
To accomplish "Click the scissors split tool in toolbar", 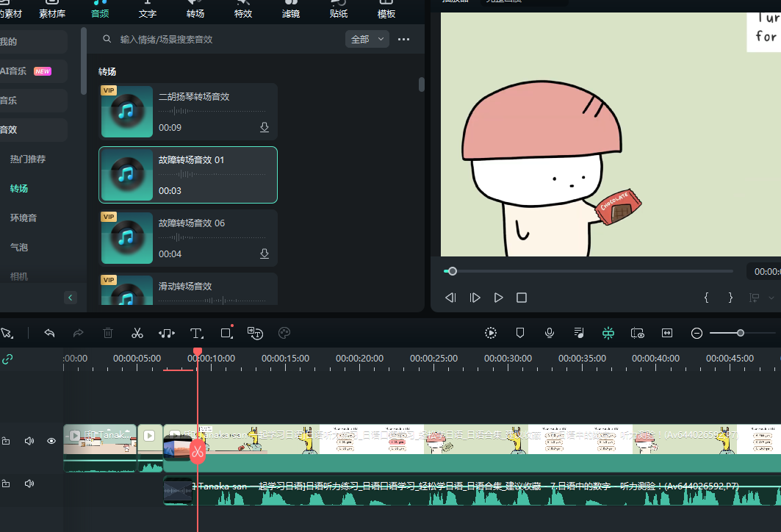I will pyautogui.click(x=137, y=333).
